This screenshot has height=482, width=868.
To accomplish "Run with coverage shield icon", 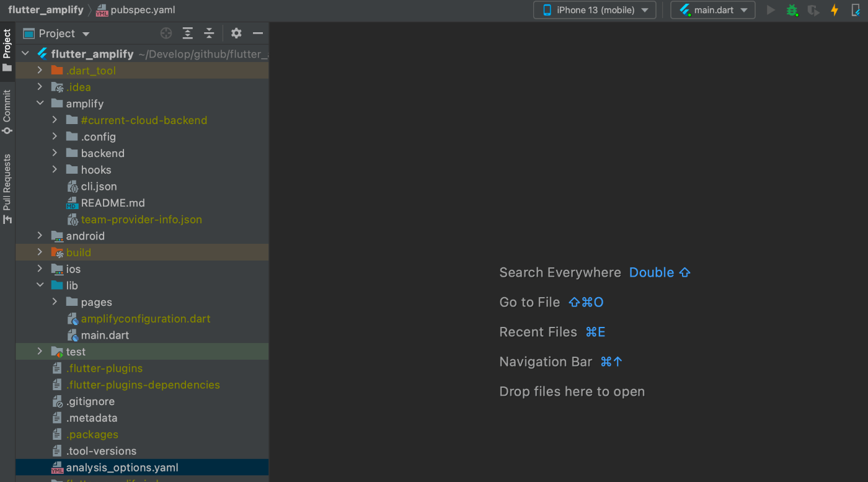I will [813, 10].
